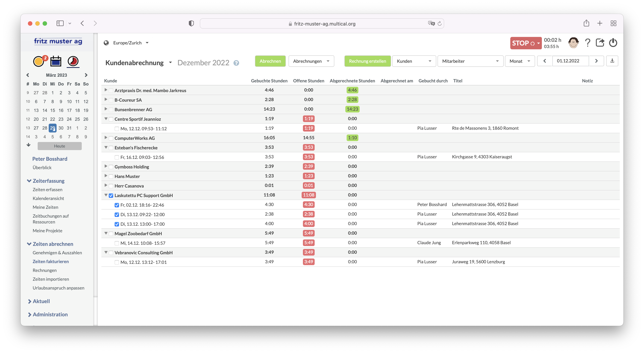Uncheck the Di, 13.12. 09:22- 12:00 entry
The image size is (644, 353).
pos(117,214)
